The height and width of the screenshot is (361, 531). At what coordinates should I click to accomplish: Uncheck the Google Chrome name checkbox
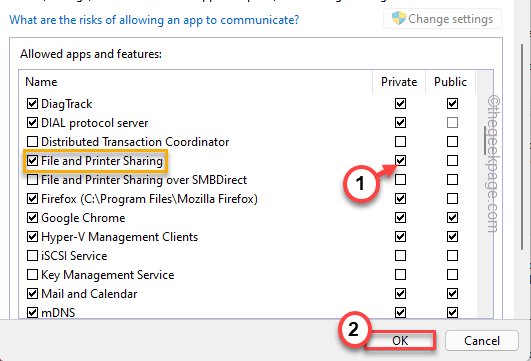point(32,217)
